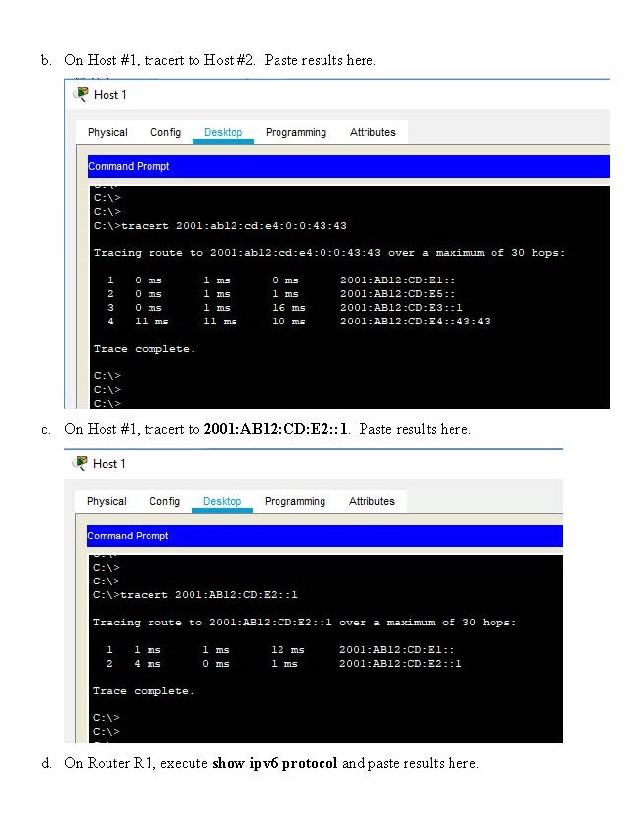Open Programming tab in upper Host 1 window
The height and width of the screenshot is (818, 644).
coord(295,132)
